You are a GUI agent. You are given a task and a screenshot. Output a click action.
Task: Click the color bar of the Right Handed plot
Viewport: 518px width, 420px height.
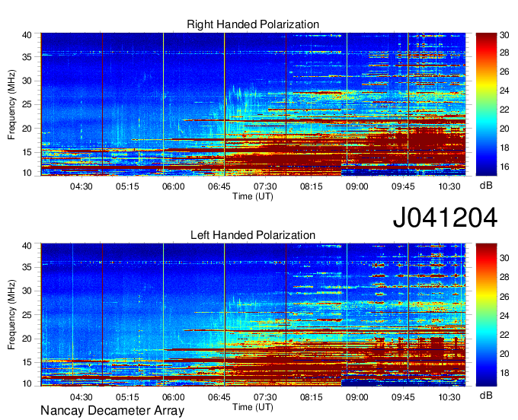pyautogui.click(x=486, y=104)
